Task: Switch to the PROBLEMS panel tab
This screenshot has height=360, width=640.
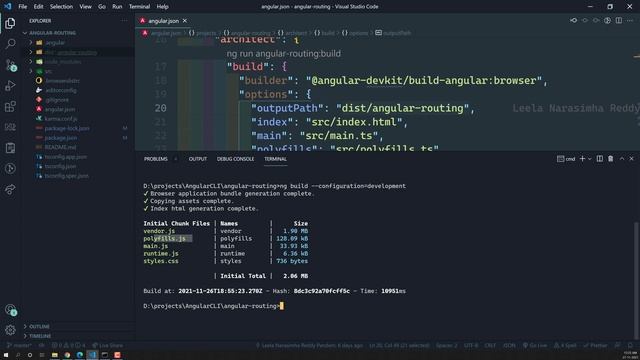Action: click(156, 159)
